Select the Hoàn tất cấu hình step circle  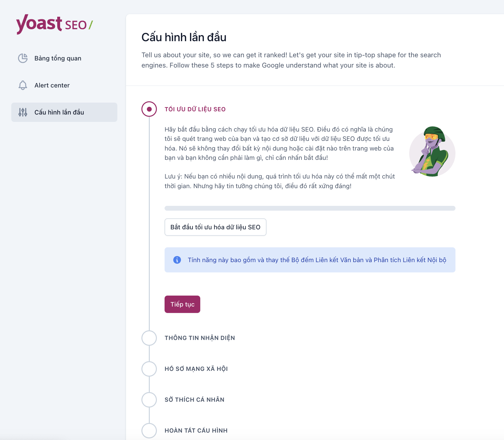(x=149, y=430)
